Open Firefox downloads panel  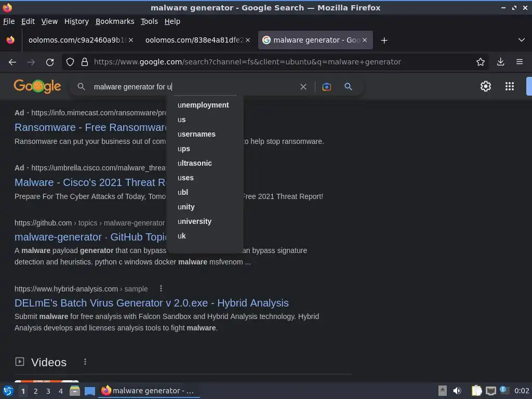pos(500,62)
